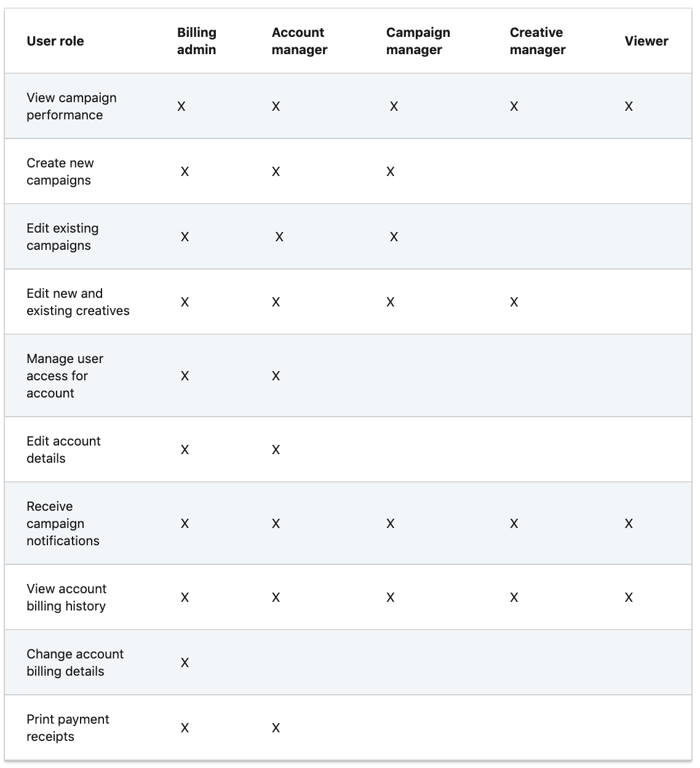Click Creative manager's X for Edit new and existing creatives

click(514, 302)
